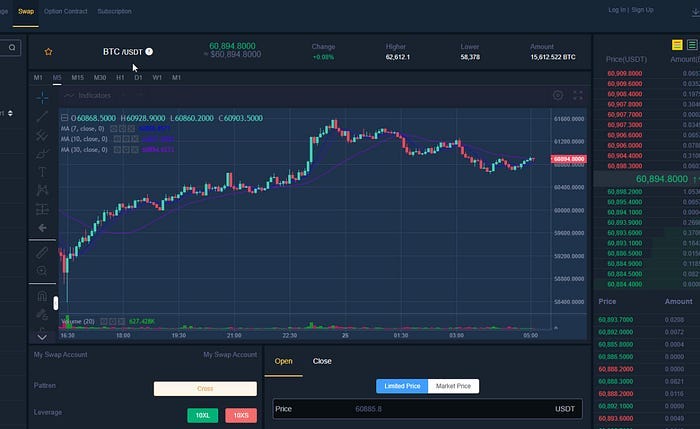Image resolution: width=700 pixels, height=429 pixels.
Task: Select the M30 timeframe
Action: tap(100, 78)
